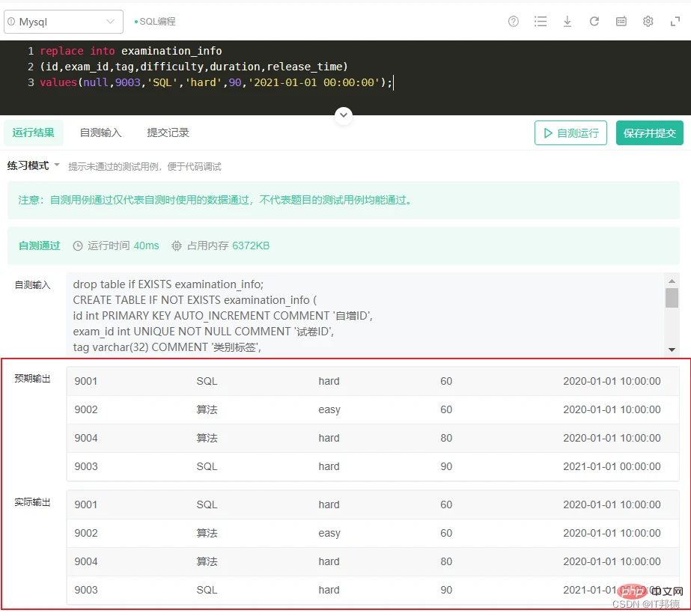Click the 保存并提交 button

pos(650,133)
